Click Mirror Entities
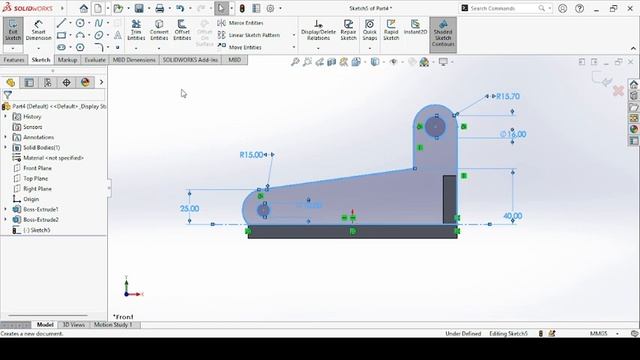The image size is (640, 360). (240, 23)
